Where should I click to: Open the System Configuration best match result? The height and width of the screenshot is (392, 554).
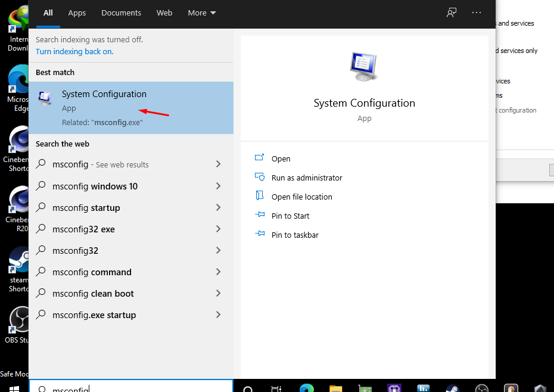(104, 107)
